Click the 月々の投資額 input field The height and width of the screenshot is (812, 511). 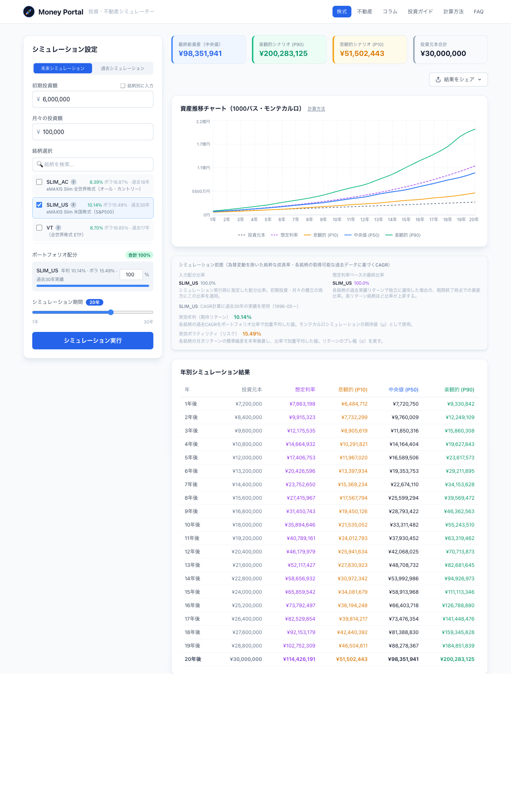pyautogui.click(x=93, y=132)
